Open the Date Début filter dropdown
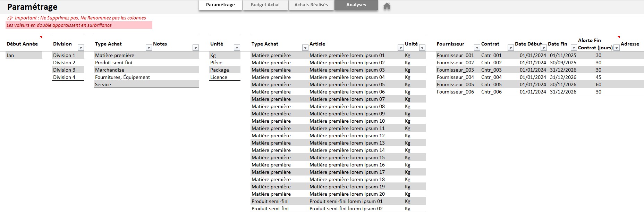 tap(544, 48)
